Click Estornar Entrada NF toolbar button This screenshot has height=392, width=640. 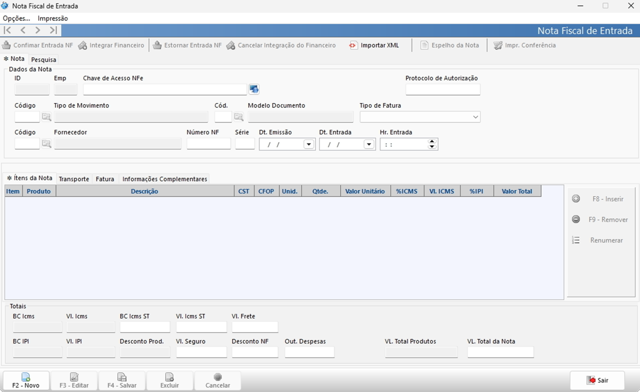(x=187, y=45)
